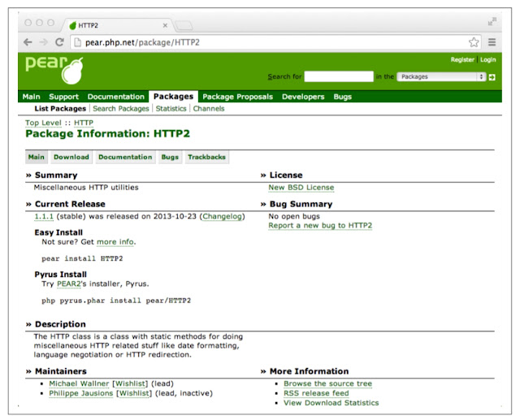Click View Download Statistics
This screenshot has height=420, width=520.
pos(331,403)
